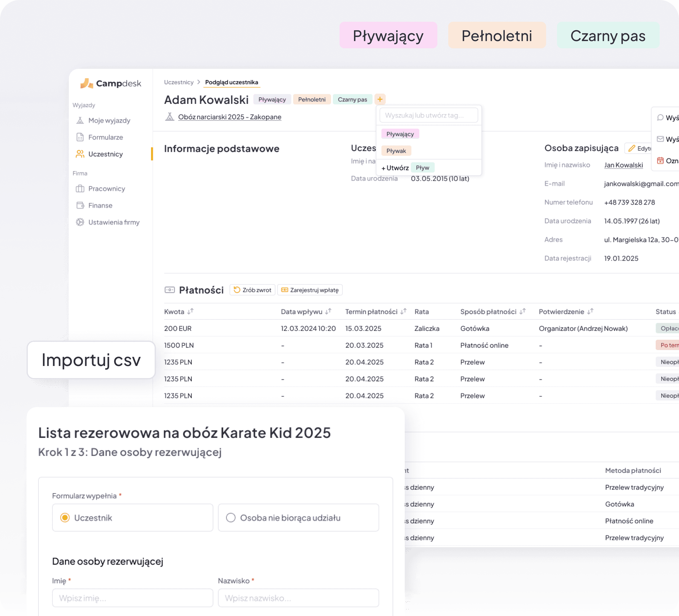Screen dimensions: 679x616
Task: Sort by Data wpływu column arrows
Action: (328, 312)
